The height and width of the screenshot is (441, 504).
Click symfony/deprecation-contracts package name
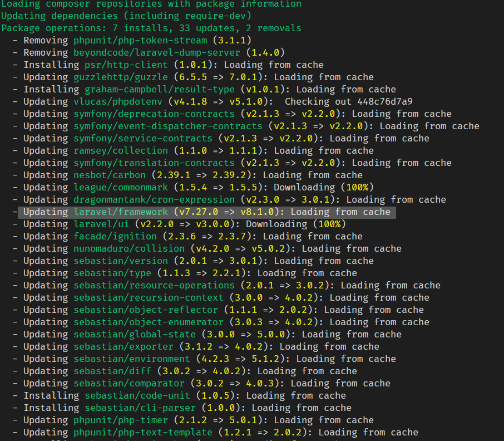tap(154, 114)
